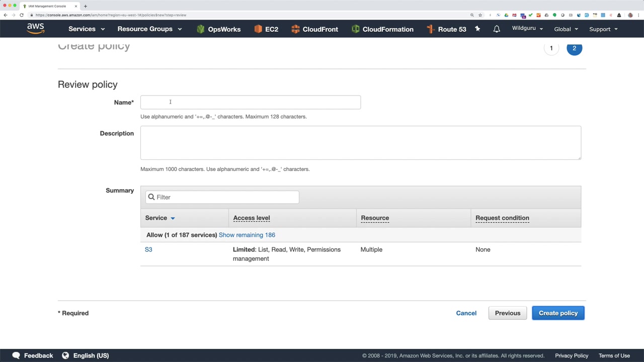Click the AWS logo home icon
This screenshot has width=644, height=362.
point(35,29)
